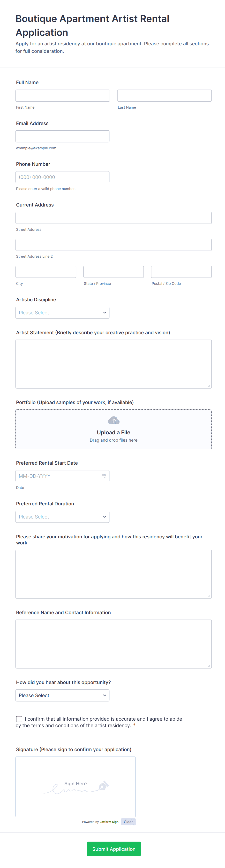The image size is (225, 868).
Task: Click the chevron on the hear-about-opportunity dropdown
Action: 104,695
